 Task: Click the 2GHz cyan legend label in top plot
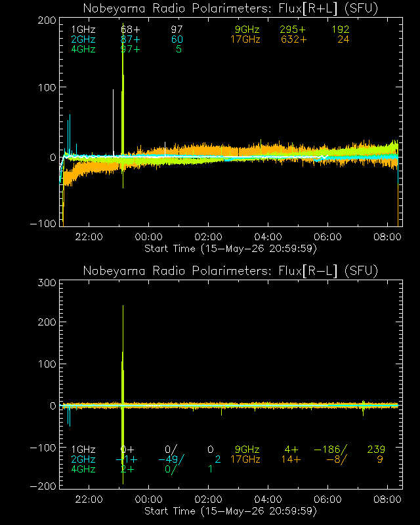[83, 39]
